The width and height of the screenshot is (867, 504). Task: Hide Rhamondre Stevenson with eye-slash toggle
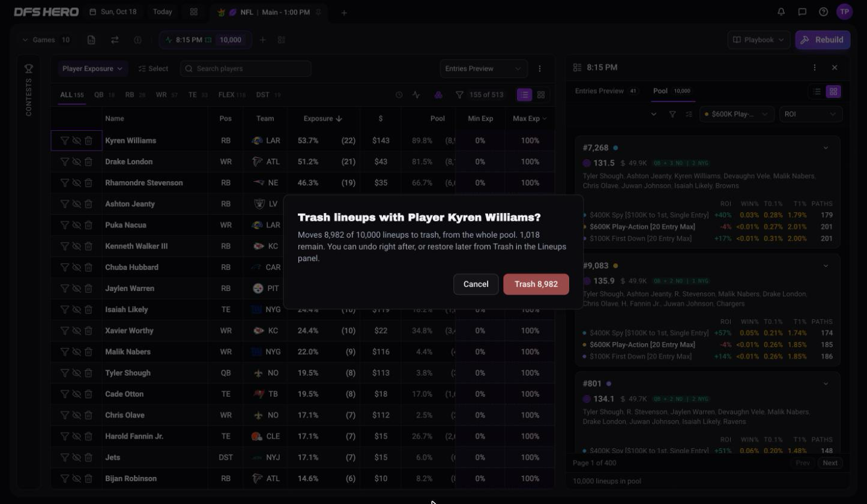click(x=76, y=182)
